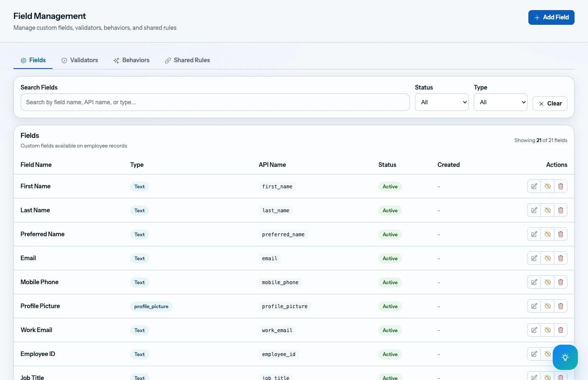The width and height of the screenshot is (588, 380).
Task: Delete the Job Title field
Action: (561, 377)
